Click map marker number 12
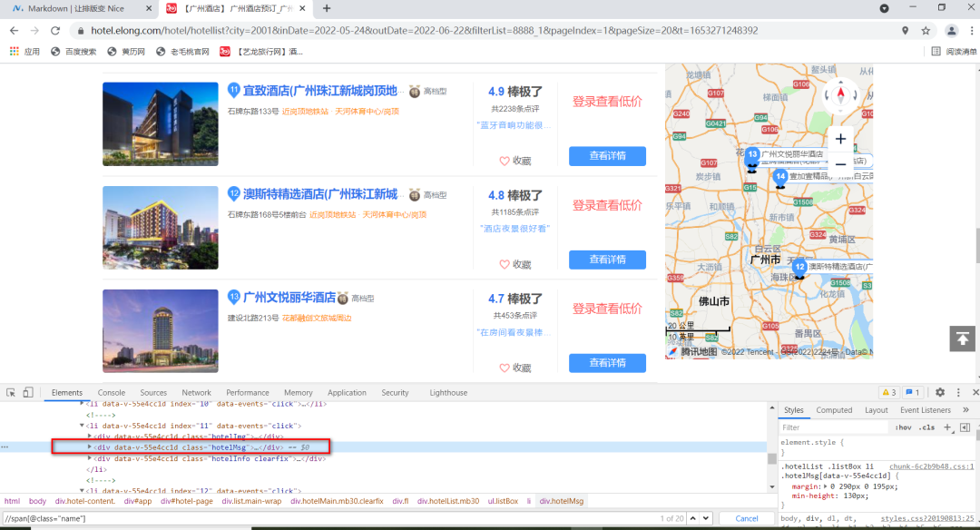The height and width of the screenshot is (530, 980). [x=800, y=267]
